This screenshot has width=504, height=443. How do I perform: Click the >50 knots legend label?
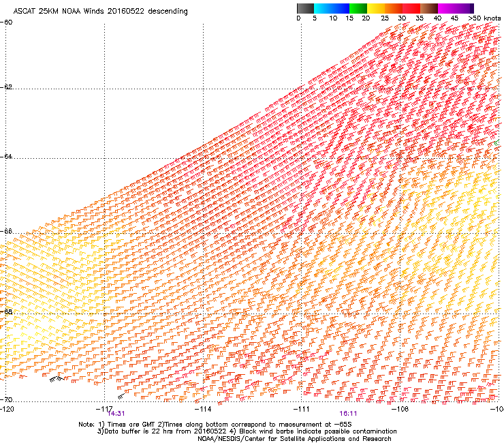[x=484, y=18]
